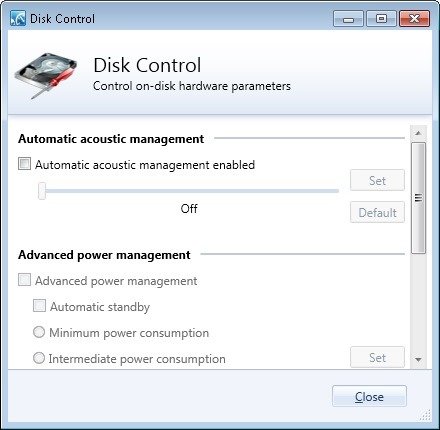
Task: Check the Automatic standby option
Action: click(39, 306)
